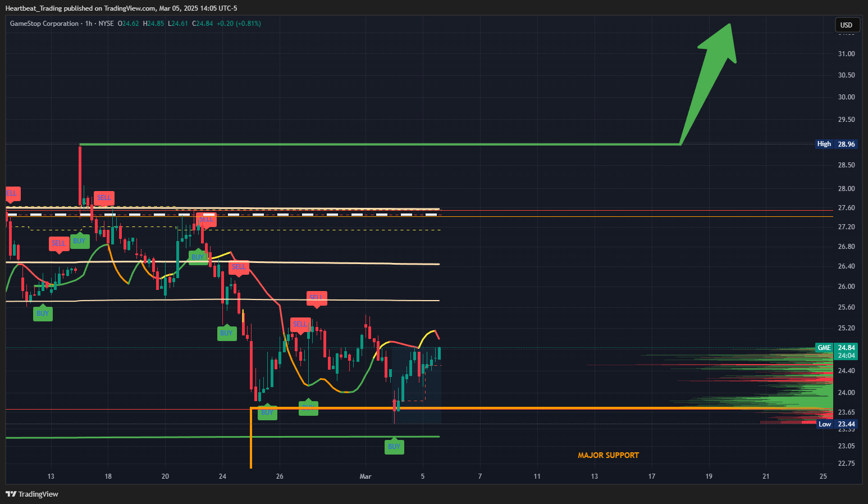The width and height of the screenshot is (868, 504).
Task: Click the 31.00 price axis label
Action: coord(846,54)
